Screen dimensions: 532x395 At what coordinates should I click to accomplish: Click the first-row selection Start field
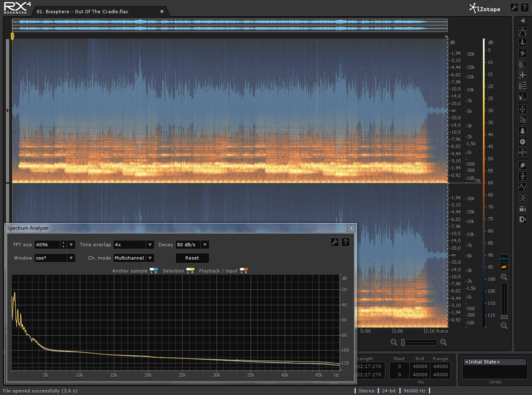pyautogui.click(x=399, y=366)
